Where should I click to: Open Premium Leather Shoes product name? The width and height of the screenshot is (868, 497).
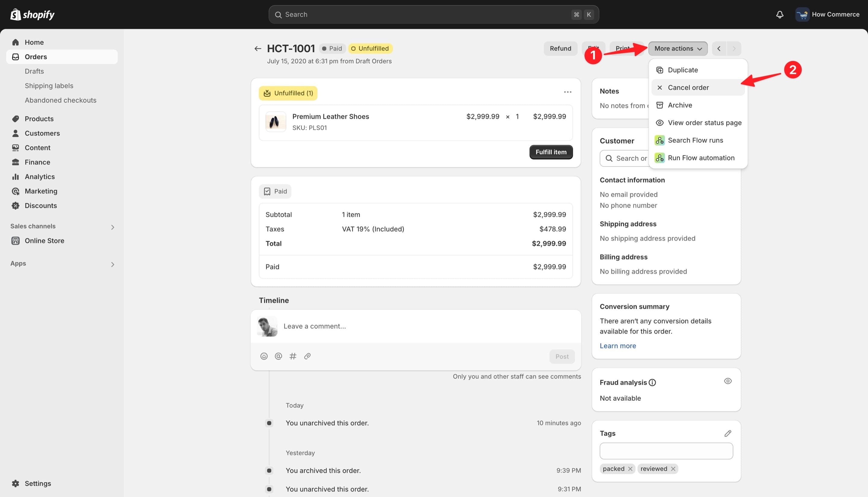[330, 116]
